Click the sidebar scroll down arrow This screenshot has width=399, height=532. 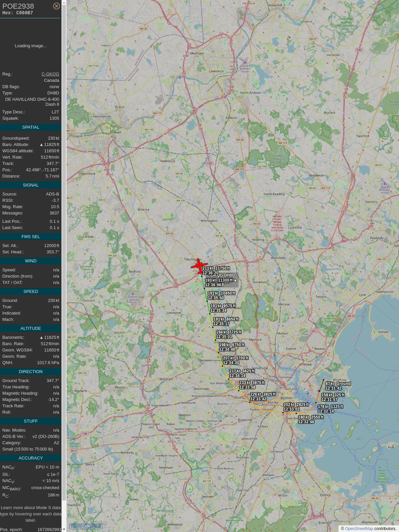(x=64, y=530)
